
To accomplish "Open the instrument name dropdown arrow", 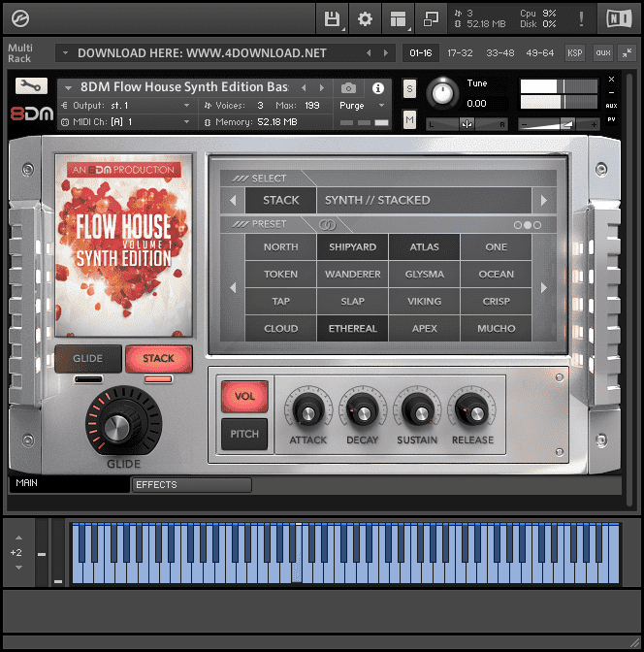I will (68, 87).
